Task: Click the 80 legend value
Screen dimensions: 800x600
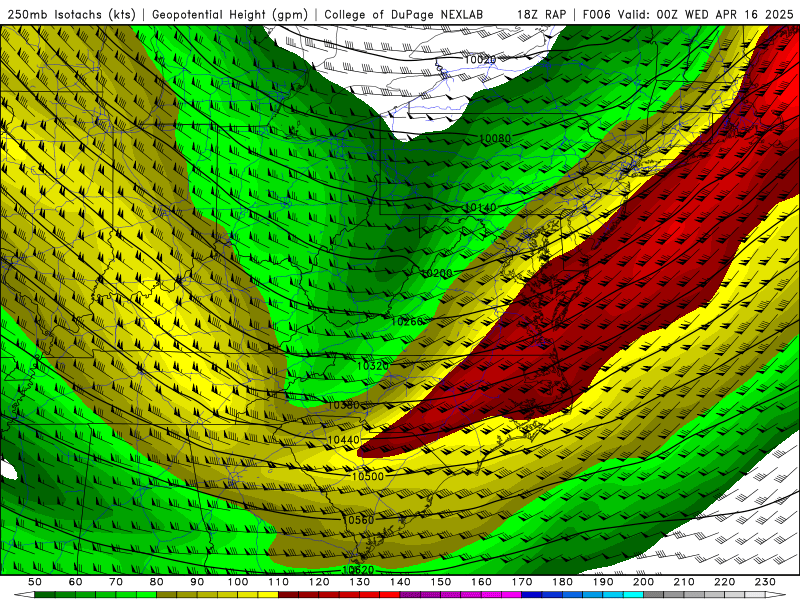Action: click(x=157, y=582)
